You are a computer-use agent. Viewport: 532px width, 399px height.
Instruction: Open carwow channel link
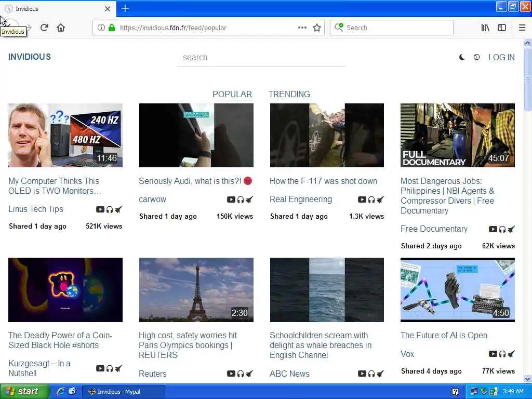click(152, 199)
